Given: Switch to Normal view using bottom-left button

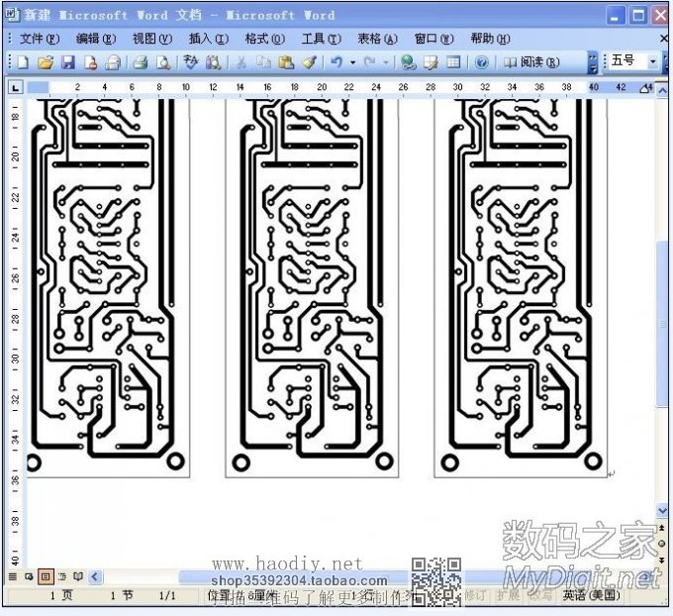Looking at the screenshot, I should (x=13, y=575).
